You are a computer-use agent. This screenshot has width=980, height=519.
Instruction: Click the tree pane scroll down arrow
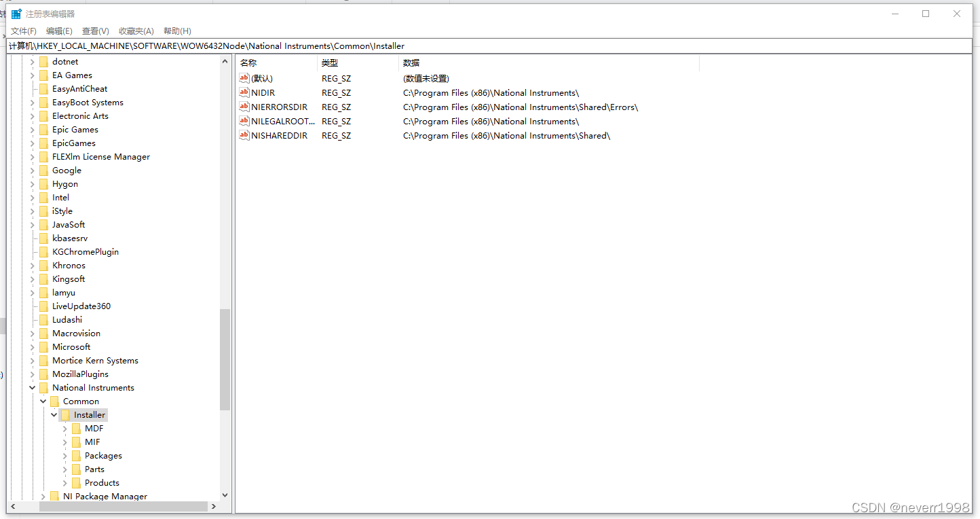tap(225, 496)
